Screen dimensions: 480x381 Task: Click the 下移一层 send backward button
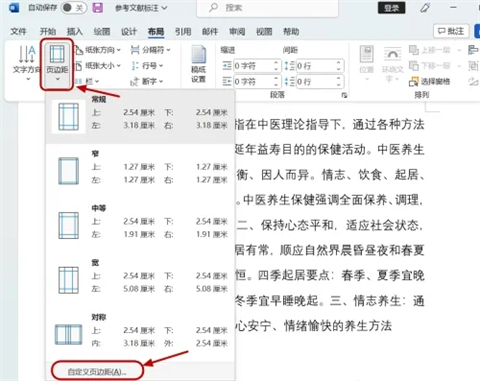pyautogui.click(x=430, y=66)
